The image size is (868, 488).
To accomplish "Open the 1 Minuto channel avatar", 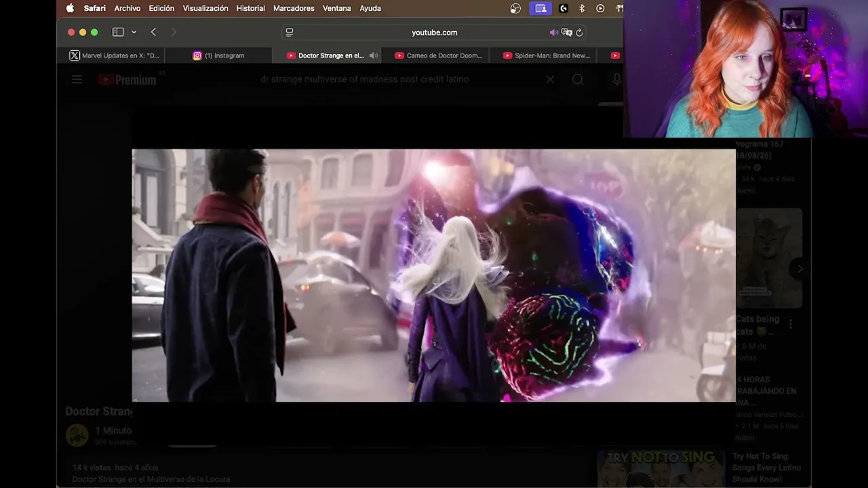I will [x=77, y=435].
